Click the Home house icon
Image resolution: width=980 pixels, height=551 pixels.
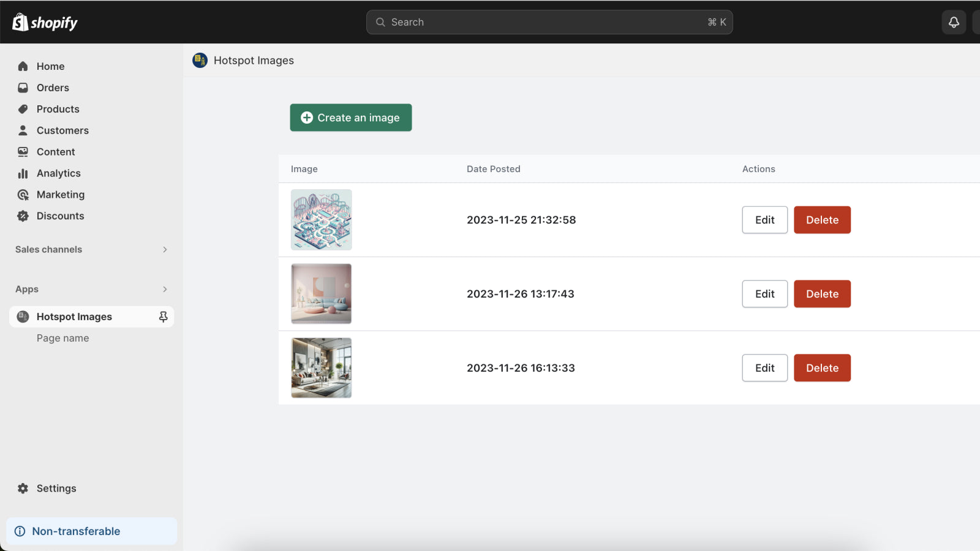pyautogui.click(x=23, y=66)
